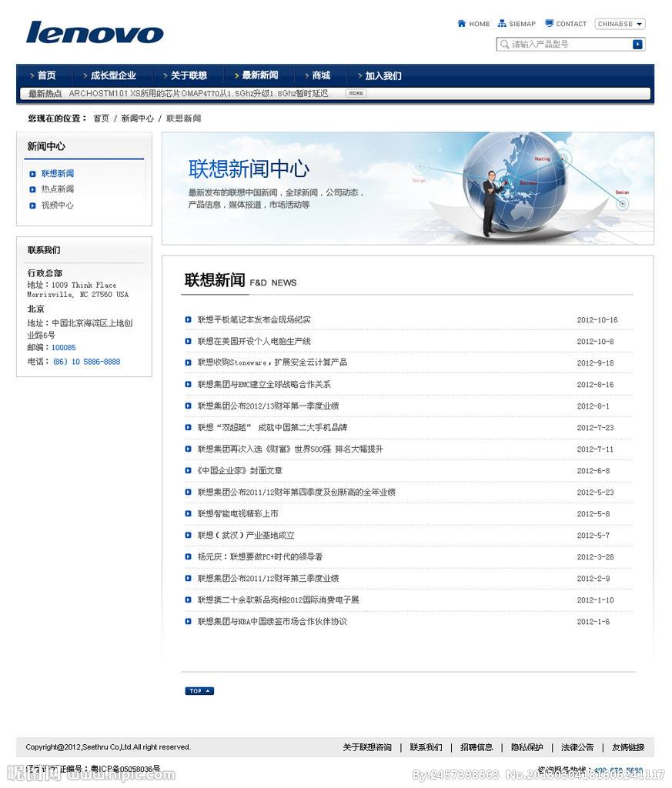
Task: Click the 联想新闻中心 globe banner image
Action: pyautogui.click(x=408, y=189)
